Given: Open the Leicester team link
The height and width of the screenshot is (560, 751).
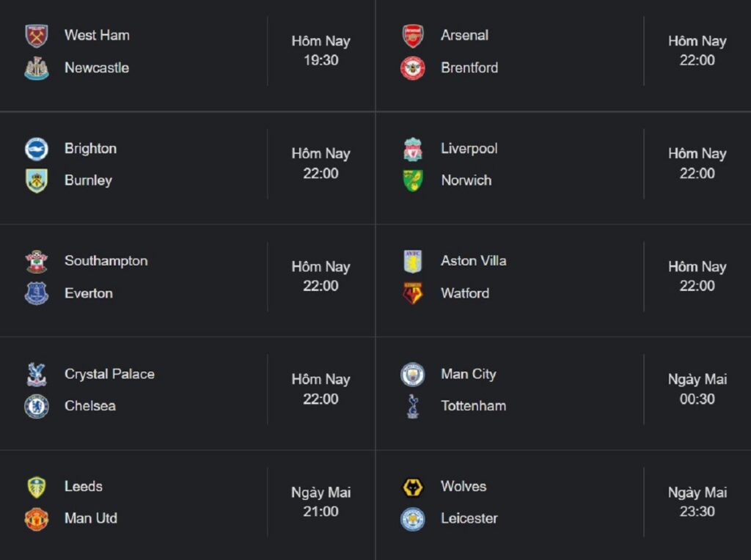Looking at the screenshot, I should click(469, 518).
